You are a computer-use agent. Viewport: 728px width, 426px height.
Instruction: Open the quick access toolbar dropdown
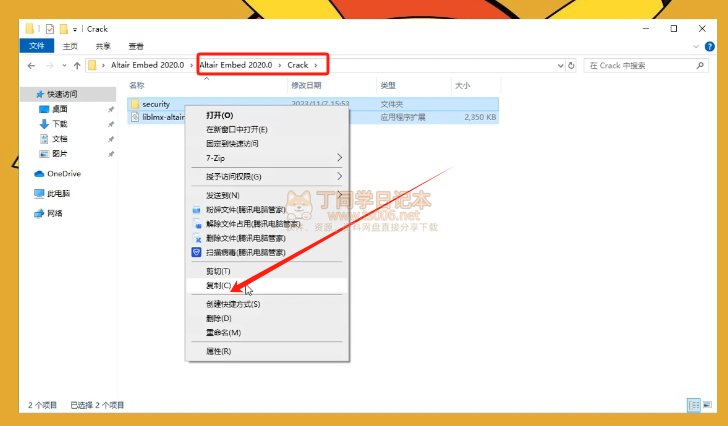click(75, 29)
